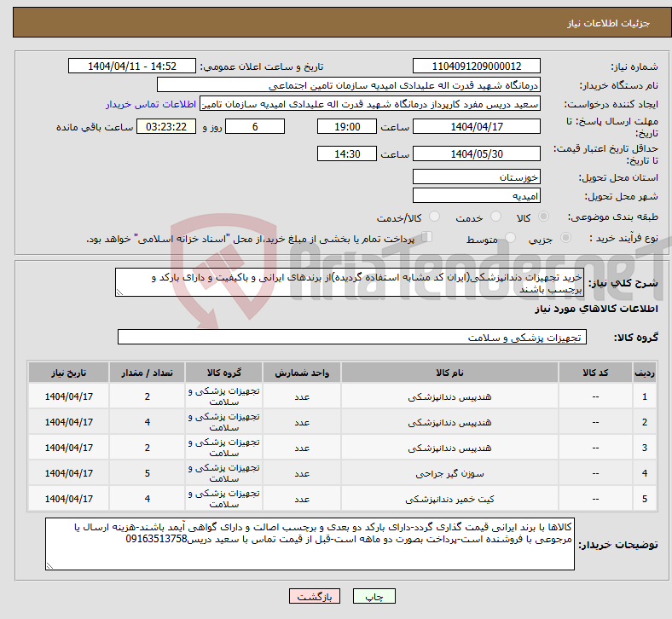Click the چاپ print button
Image resolution: width=672 pixels, height=619 pixels.
point(374,596)
